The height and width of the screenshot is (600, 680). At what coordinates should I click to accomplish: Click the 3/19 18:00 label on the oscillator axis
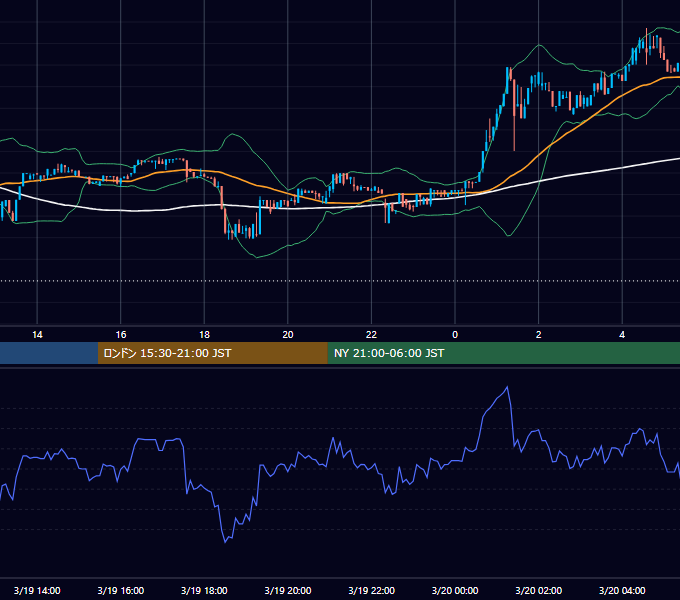click(204, 590)
